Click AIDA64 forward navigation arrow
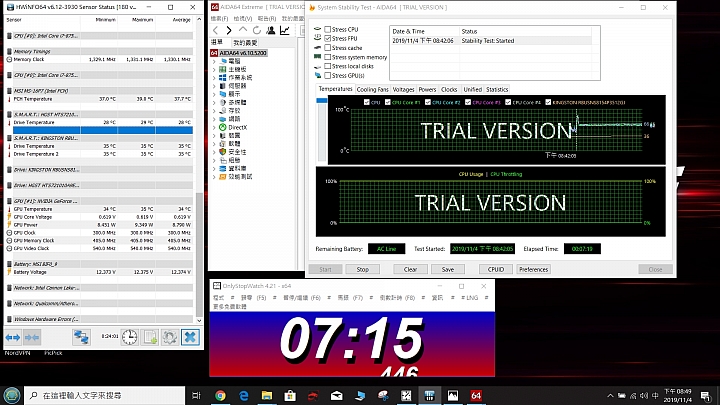Viewport: 720px width, 405px height. [229, 30]
